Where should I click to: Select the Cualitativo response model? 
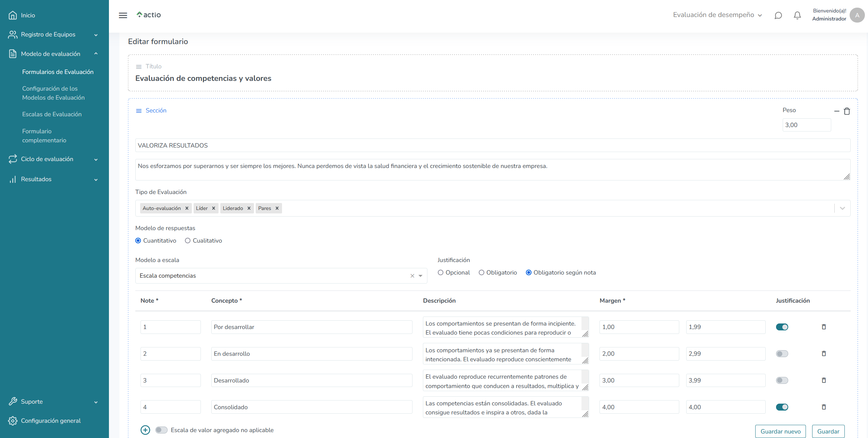pyautogui.click(x=188, y=241)
